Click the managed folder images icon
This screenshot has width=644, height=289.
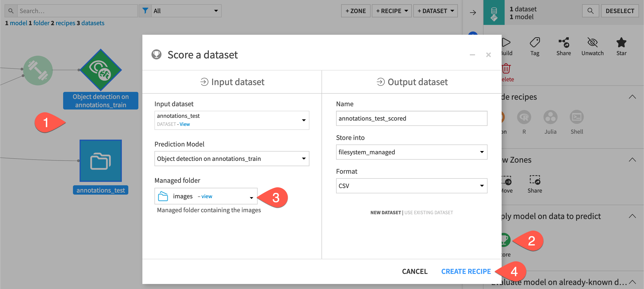coord(163,196)
